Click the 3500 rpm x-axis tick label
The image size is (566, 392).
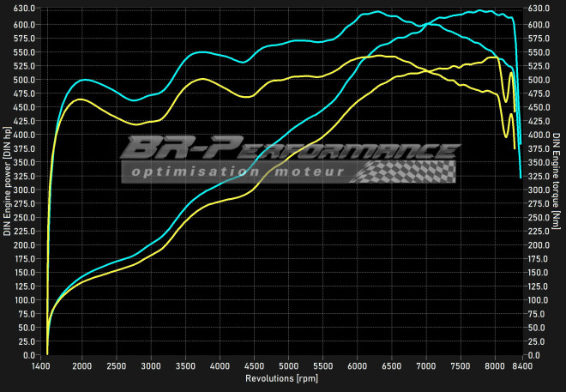[185, 365]
